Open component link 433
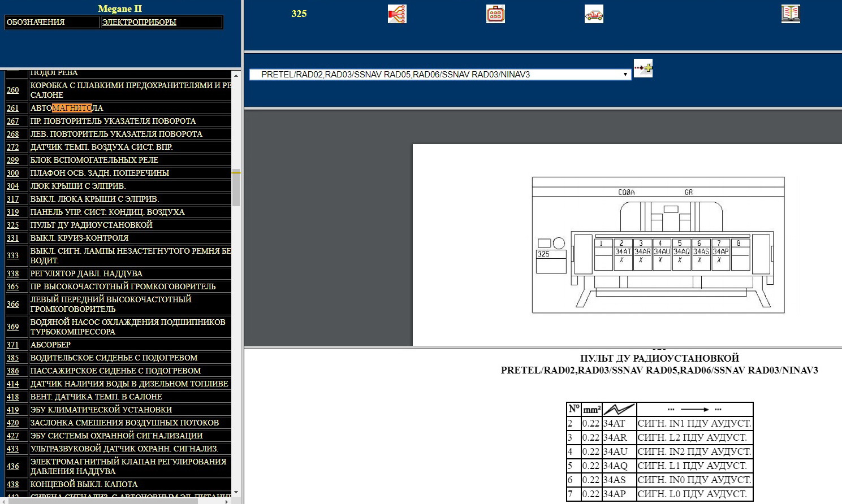Image resolution: width=842 pixels, height=504 pixels. (x=13, y=449)
